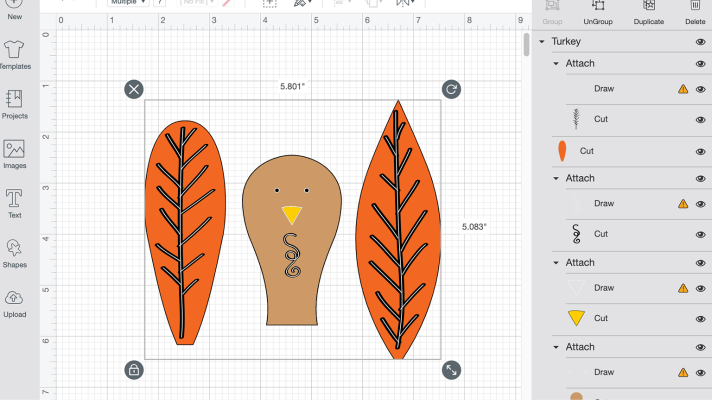712x400 pixels.
Task: Hide the swirl Cut layer
Action: click(x=700, y=235)
